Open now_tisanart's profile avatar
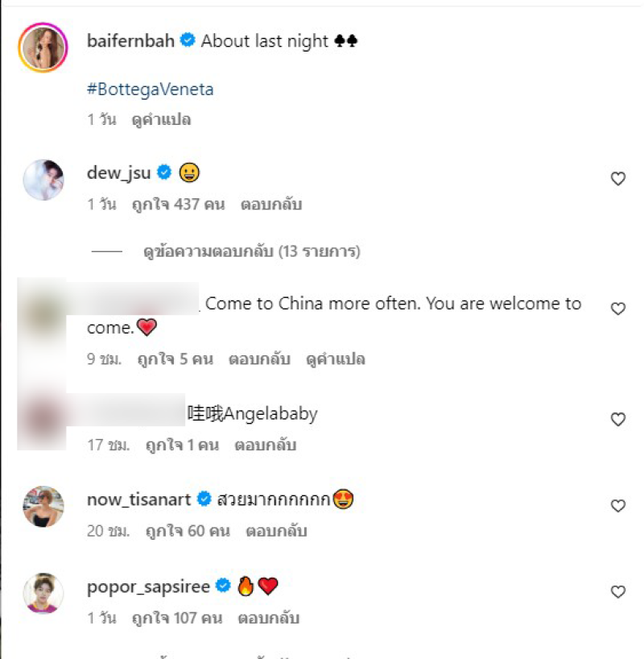 tap(43, 507)
